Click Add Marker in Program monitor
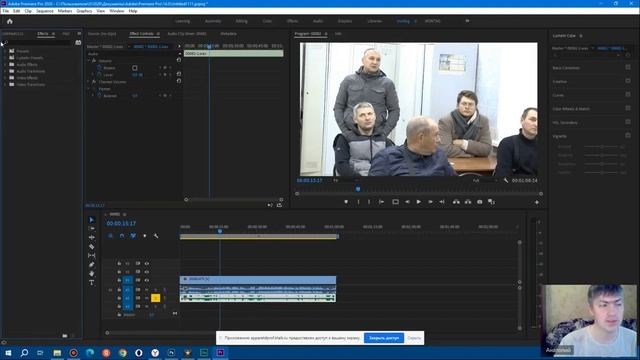 [x=346, y=202]
